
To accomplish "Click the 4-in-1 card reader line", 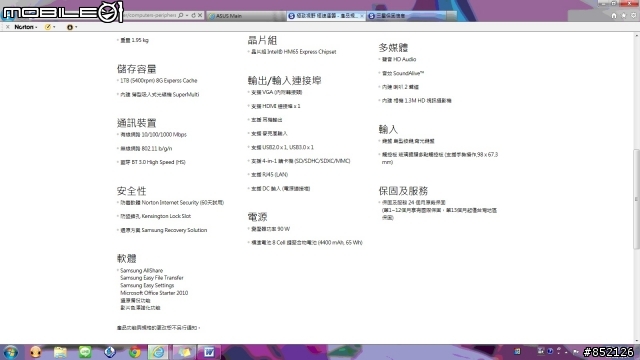I will coord(301,161).
